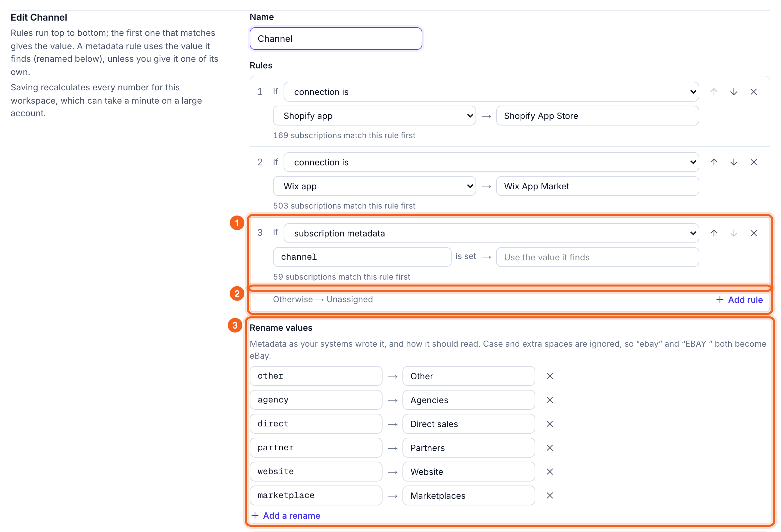
Task: Edit the 'Partners' renamed value field
Action: (x=469, y=448)
